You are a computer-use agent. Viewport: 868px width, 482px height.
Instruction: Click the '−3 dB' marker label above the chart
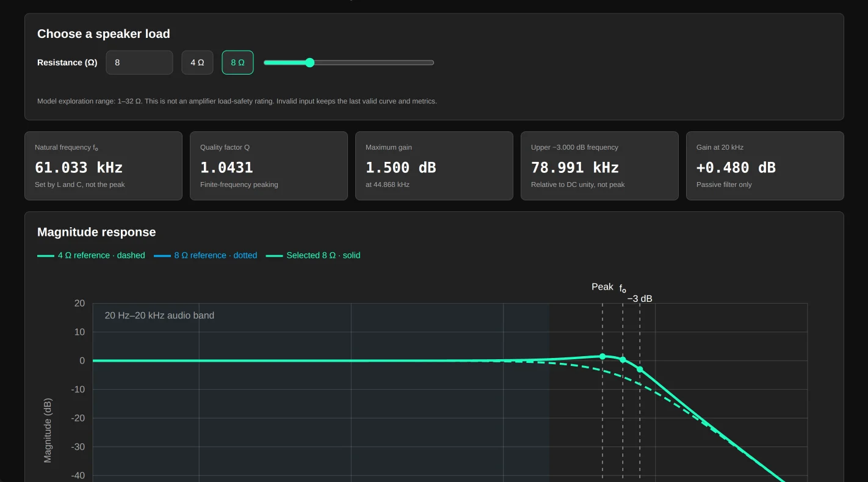[640, 299]
